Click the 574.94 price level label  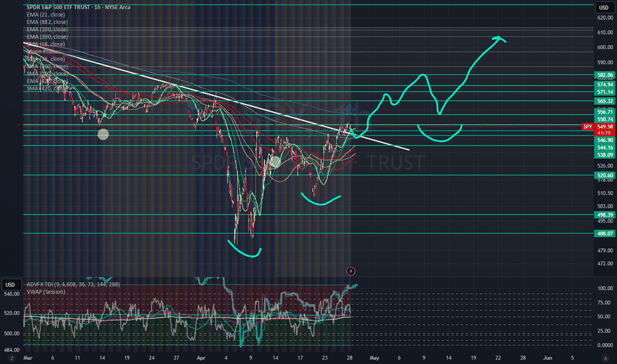point(605,85)
